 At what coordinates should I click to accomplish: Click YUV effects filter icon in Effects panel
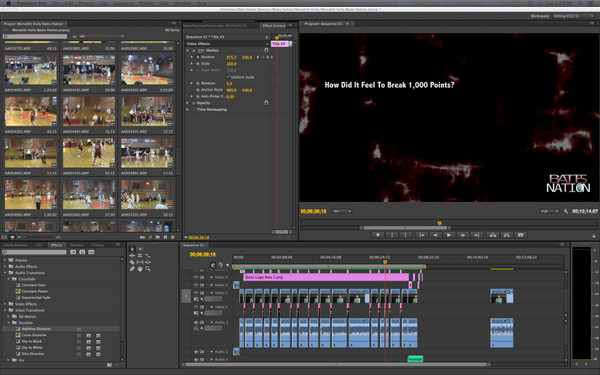pos(91,252)
